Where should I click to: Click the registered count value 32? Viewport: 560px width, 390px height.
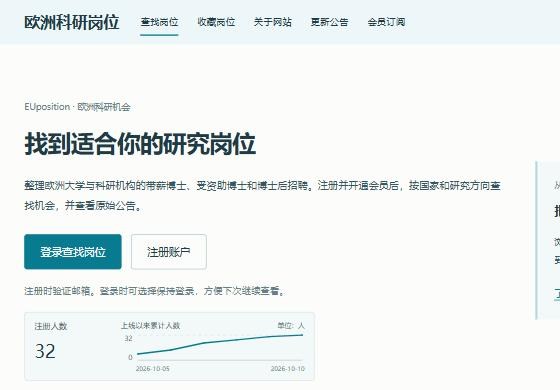(45, 351)
